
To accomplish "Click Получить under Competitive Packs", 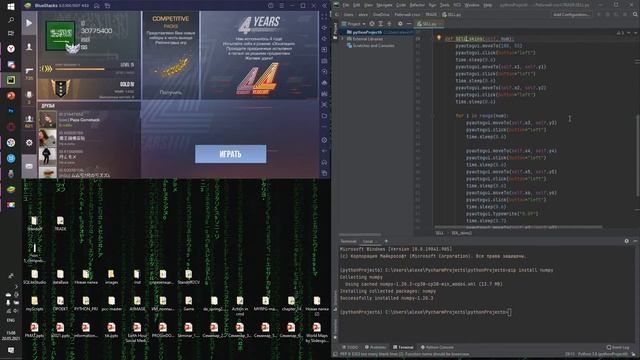I will pos(171,93).
